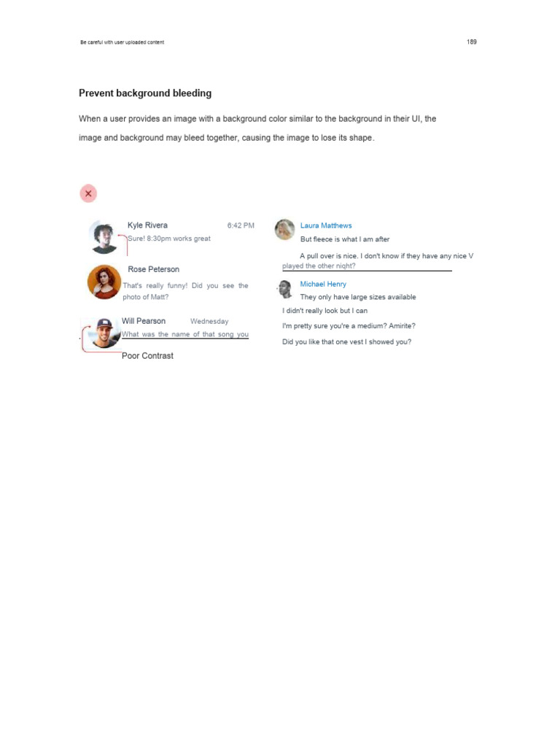Image resolution: width=560 pixels, height=747 pixels.
Task: Click the 'Sure! 8:30pm works great' message
Action: 168,239
